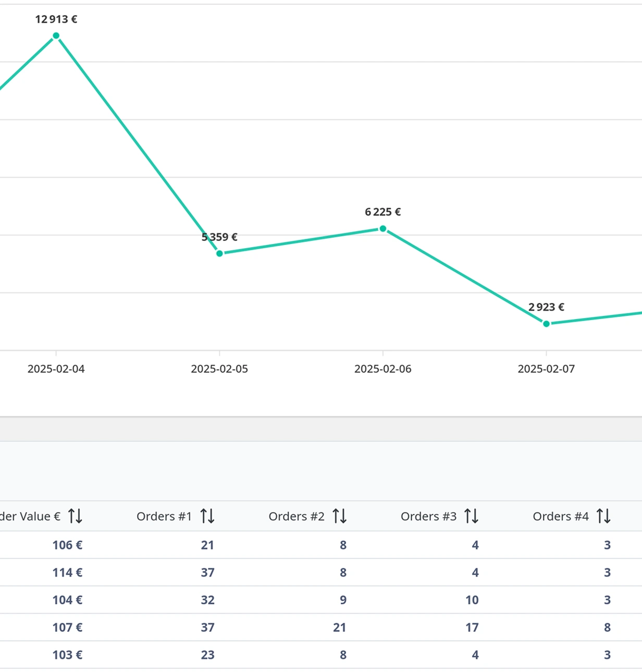This screenshot has height=672, width=642.
Task: Click Orders #1 value 21 in 106 € row
Action: coord(207,545)
